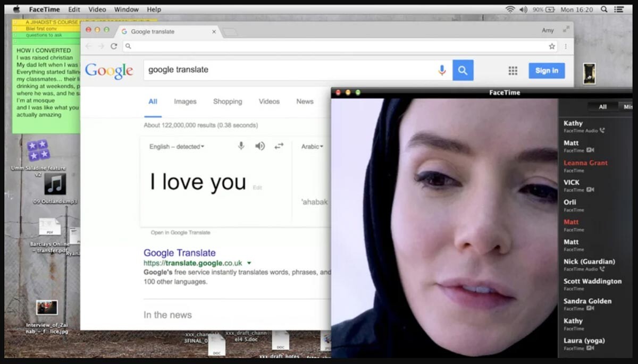The height and width of the screenshot is (364, 638).
Task: Click the Sign in button
Action: click(547, 71)
